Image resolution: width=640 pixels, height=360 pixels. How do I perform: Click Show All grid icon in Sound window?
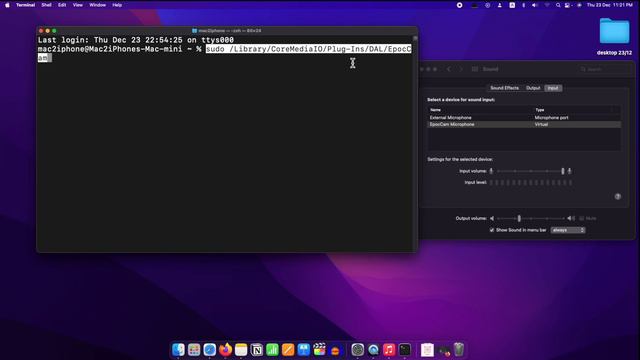475,69
